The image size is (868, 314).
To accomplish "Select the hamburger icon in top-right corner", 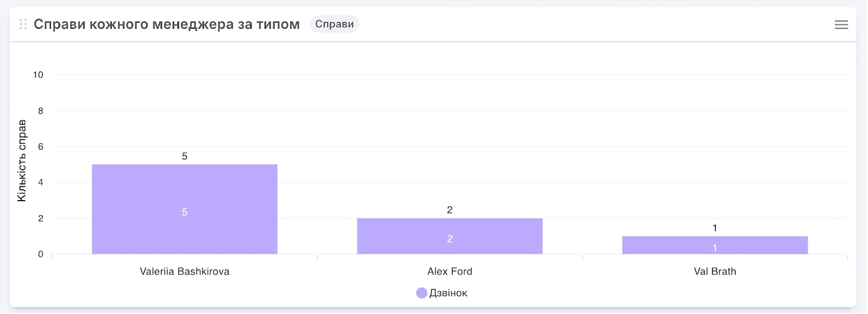I will pyautogui.click(x=841, y=24).
